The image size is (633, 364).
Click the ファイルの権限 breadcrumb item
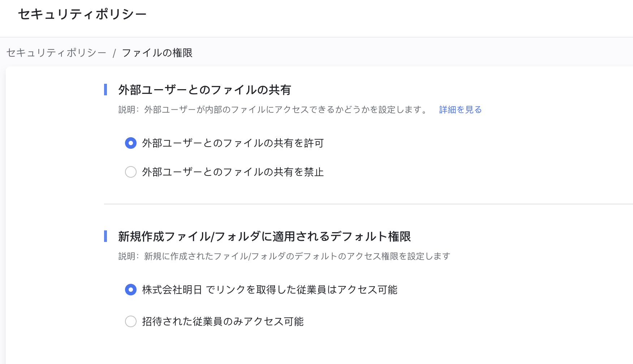pyautogui.click(x=157, y=53)
